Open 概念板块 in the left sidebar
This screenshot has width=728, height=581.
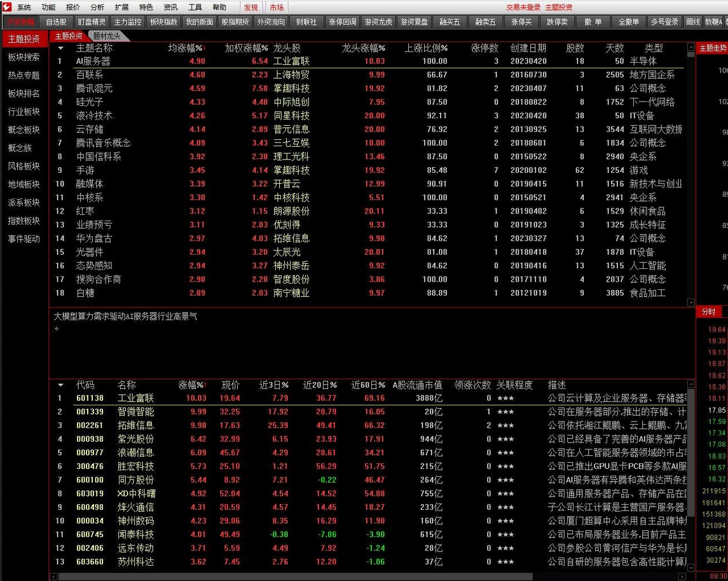click(x=24, y=130)
